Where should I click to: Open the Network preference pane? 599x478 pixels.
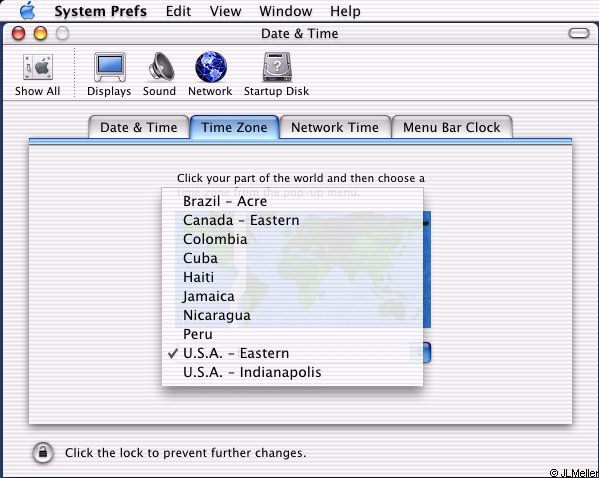pyautogui.click(x=210, y=75)
